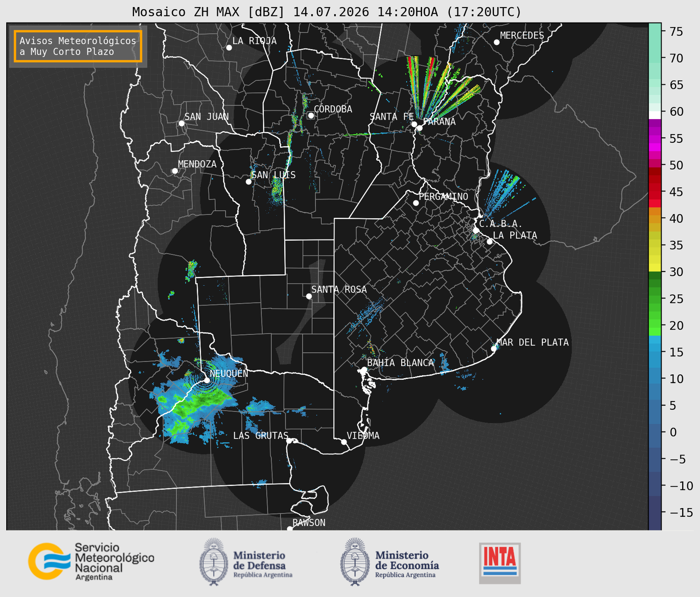Click the Servicio Meteorológico Nacional logo
Viewport: 700px width, 597px height.
pyautogui.click(x=91, y=561)
